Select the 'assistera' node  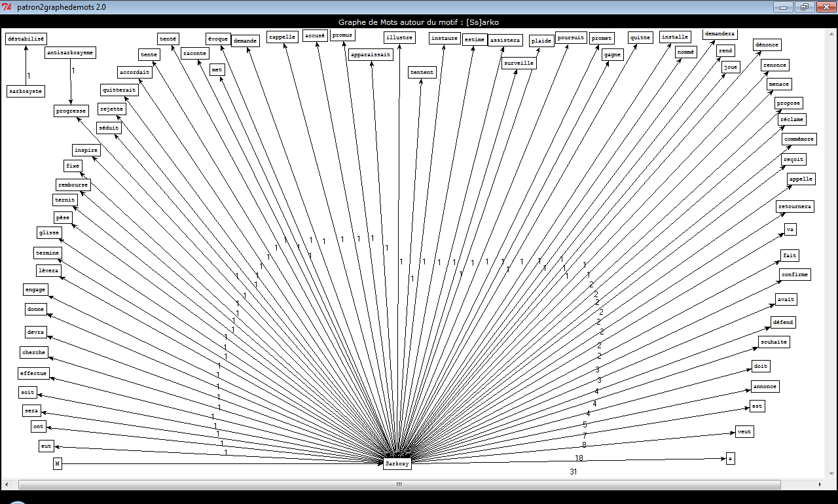coord(505,40)
